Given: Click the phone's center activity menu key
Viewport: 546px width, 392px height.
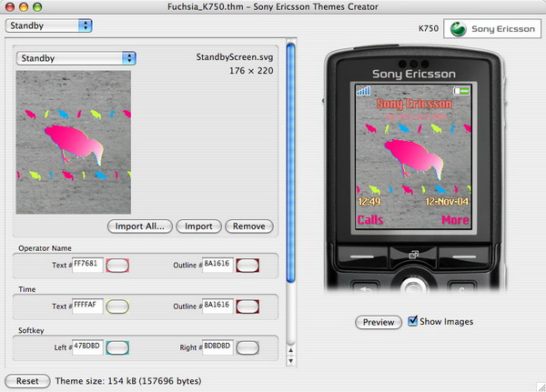Looking at the screenshot, I should (x=413, y=255).
